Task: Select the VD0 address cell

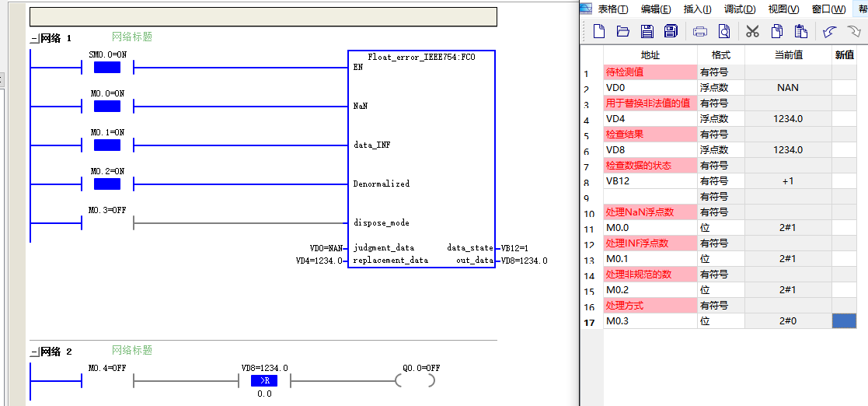Action: [650, 88]
